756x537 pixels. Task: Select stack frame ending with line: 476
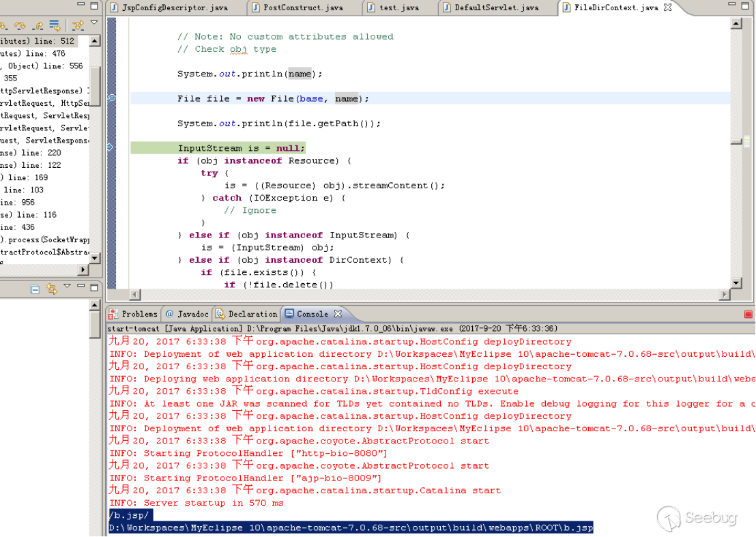click(x=44, y=53)
